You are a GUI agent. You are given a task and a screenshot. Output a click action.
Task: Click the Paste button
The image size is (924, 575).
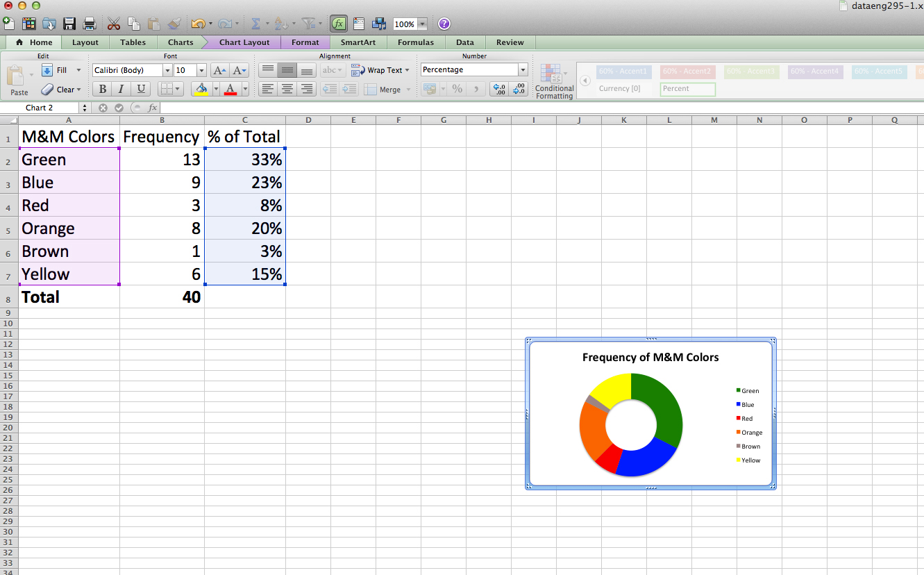tap(19, 81)
